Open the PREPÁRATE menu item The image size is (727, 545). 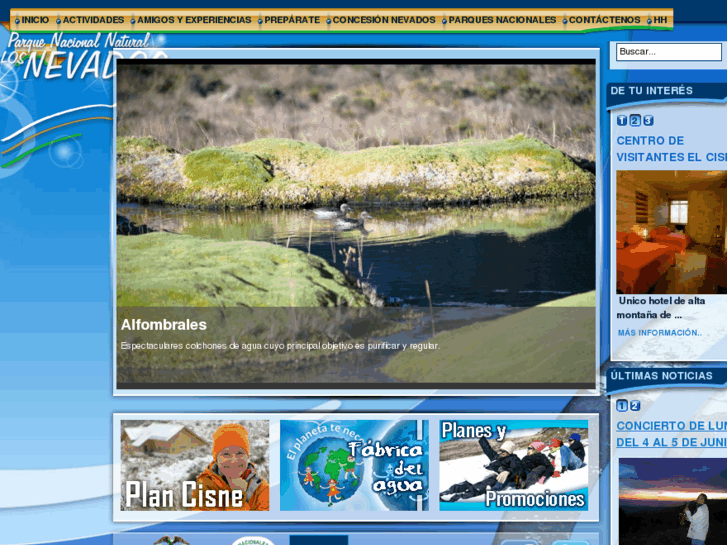point(292,20)
